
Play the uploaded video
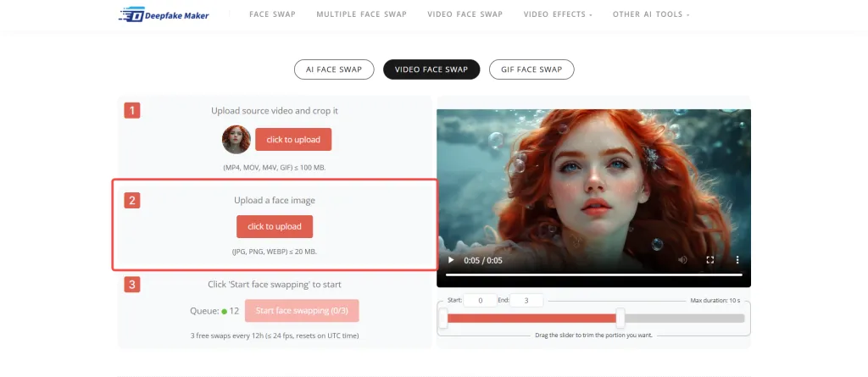click(451, 259)
